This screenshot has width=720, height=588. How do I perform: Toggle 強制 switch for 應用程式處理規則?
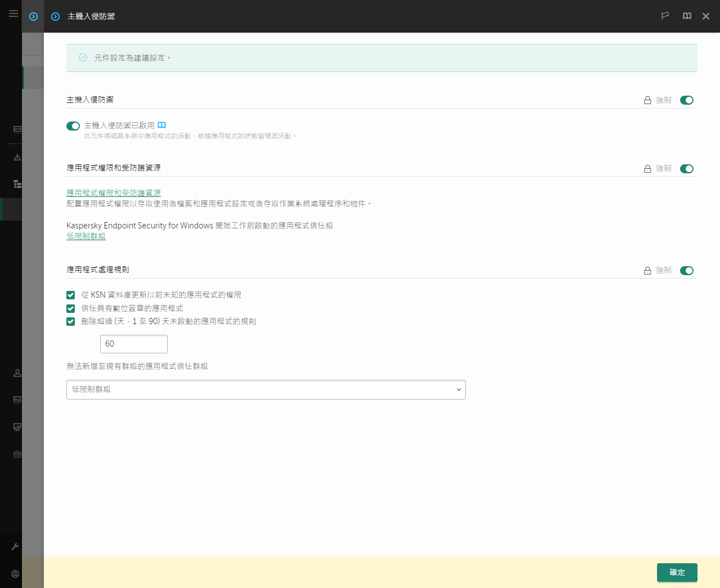coord(687,271)
